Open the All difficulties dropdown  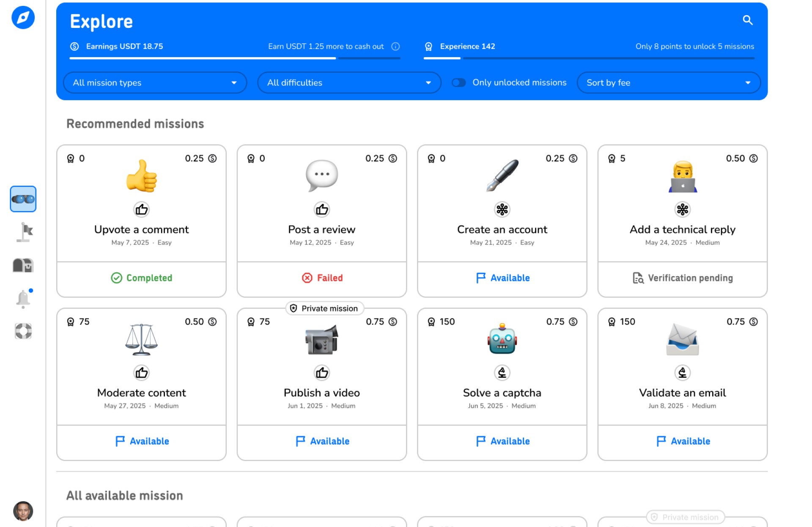coord(349,82)
